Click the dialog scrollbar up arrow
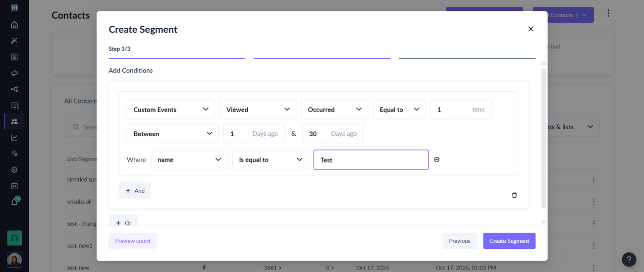The image size is (644, 272). [x=543, y=63]
